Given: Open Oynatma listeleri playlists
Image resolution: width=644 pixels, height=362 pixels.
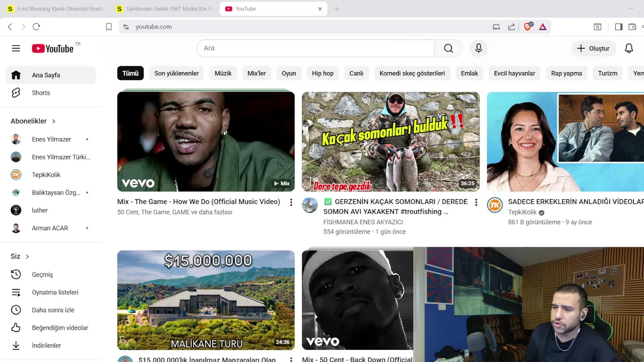Looking at the screenshot, I should coord(50,292).
